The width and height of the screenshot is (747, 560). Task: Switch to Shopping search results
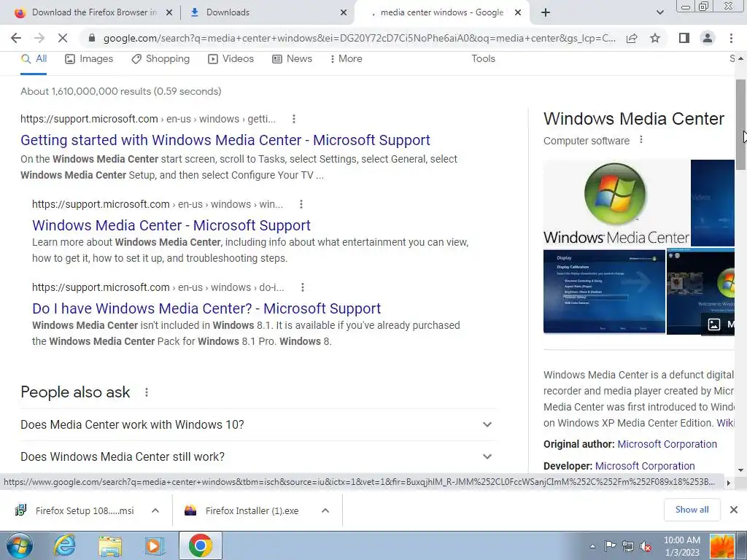pyautogui.click(x=160, y=58)
